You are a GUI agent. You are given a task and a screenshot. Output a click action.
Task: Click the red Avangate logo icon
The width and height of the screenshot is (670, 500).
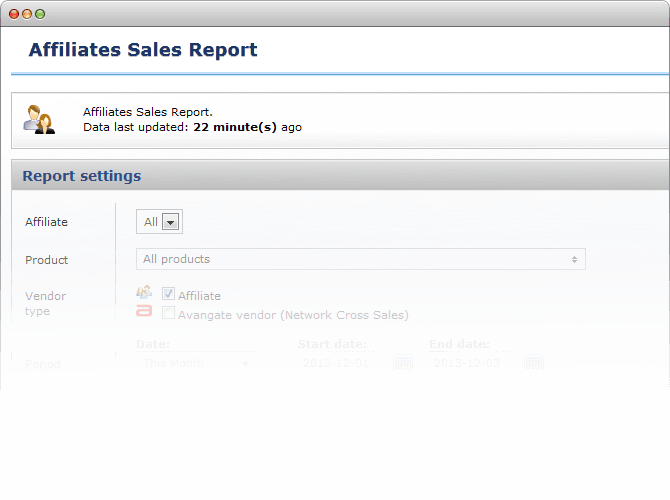click(144, 311)
